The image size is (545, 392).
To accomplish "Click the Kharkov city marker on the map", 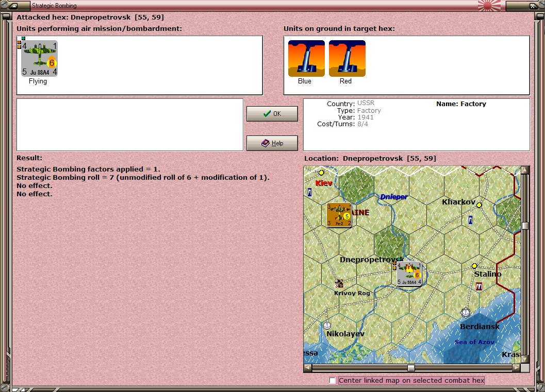I will (479, 205).
